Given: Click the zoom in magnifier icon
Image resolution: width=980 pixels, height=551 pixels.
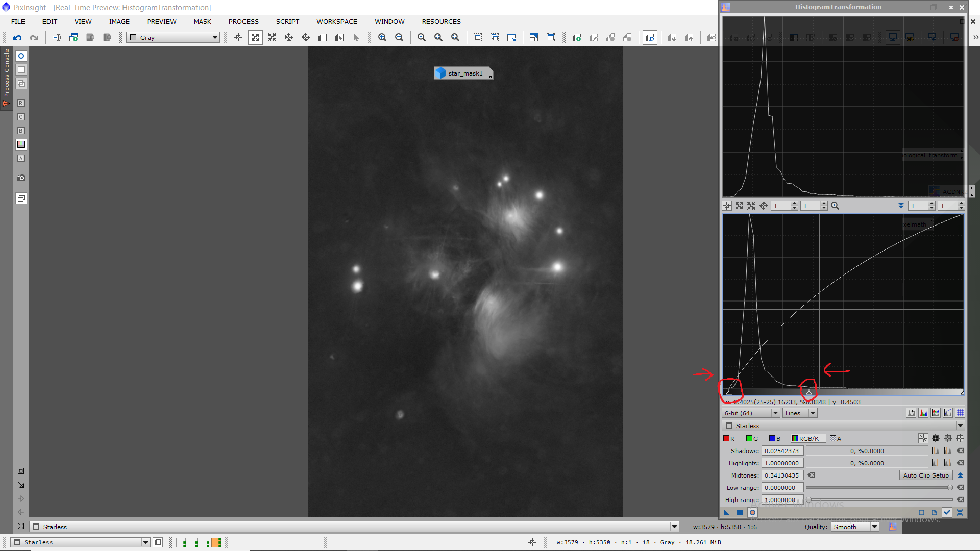Looking at the screenshot, I should coord(382,37).
